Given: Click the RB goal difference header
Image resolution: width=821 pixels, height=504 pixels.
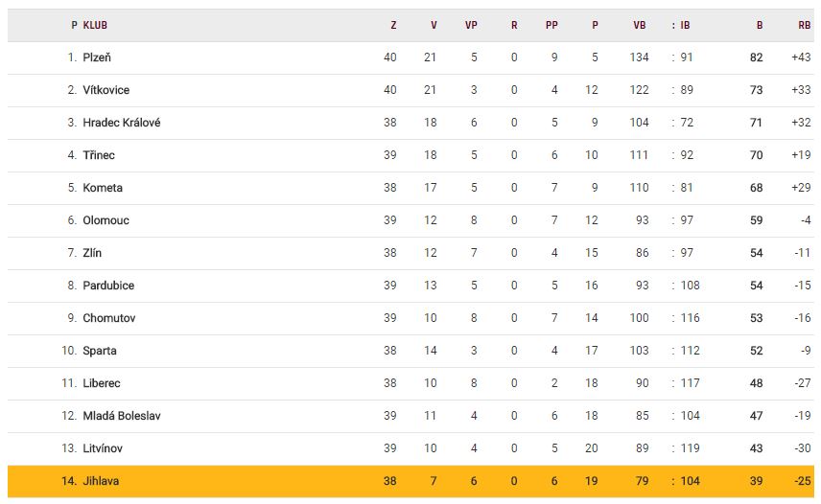Looking at the screenshot, I should (x=804, y=26).
